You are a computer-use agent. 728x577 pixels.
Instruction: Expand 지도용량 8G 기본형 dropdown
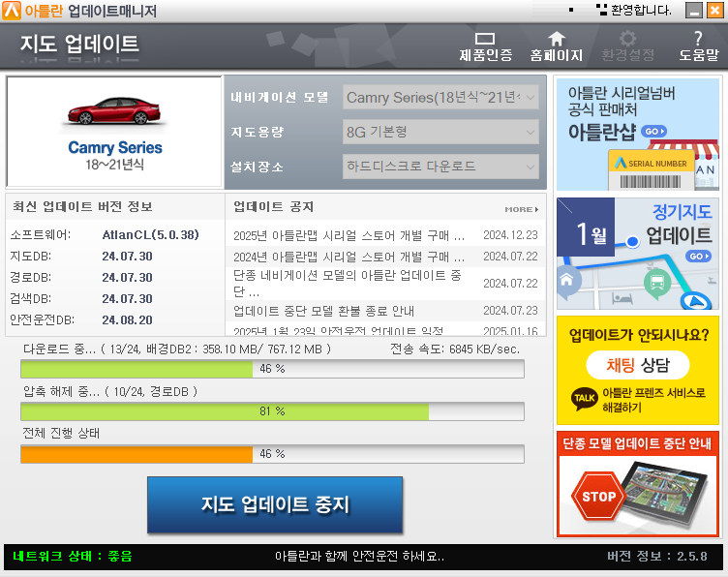[440, 133]
